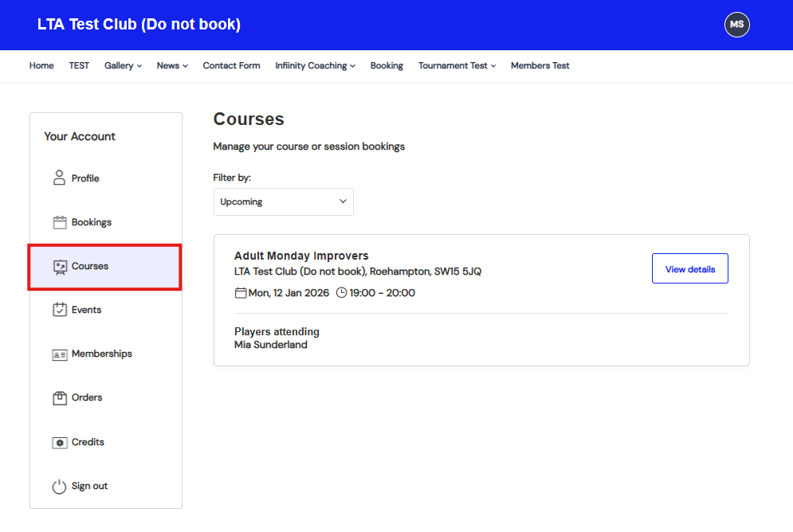This screenshot has height=532, width=793.
Task: Click the Orders box icon
Action: 59,398
